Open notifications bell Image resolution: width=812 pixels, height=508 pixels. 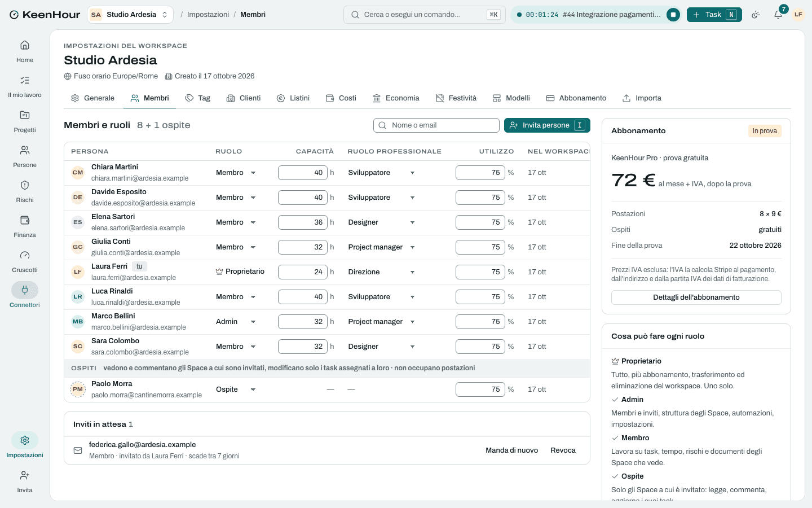tap(778, 15)
